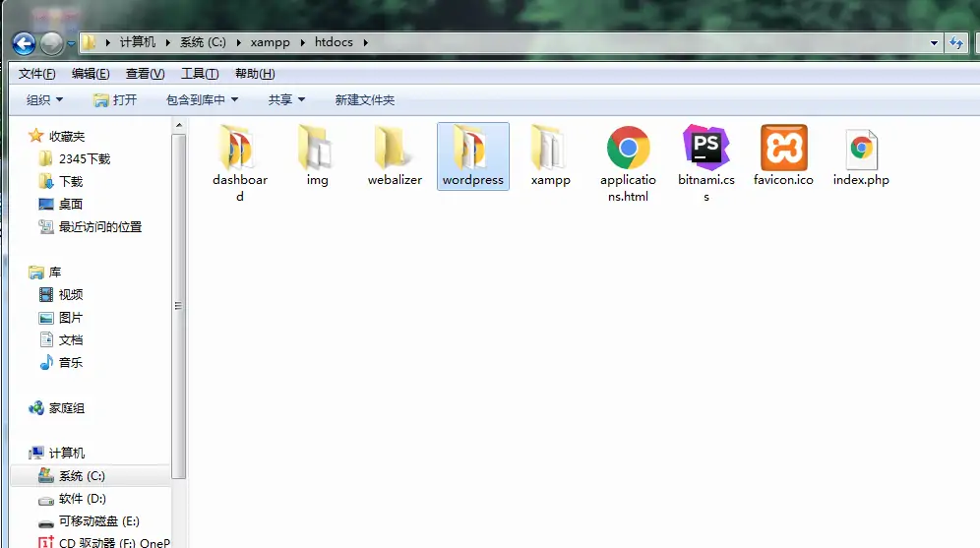
Task: Open the 下载 downloads folder
Action: point(61,181)
